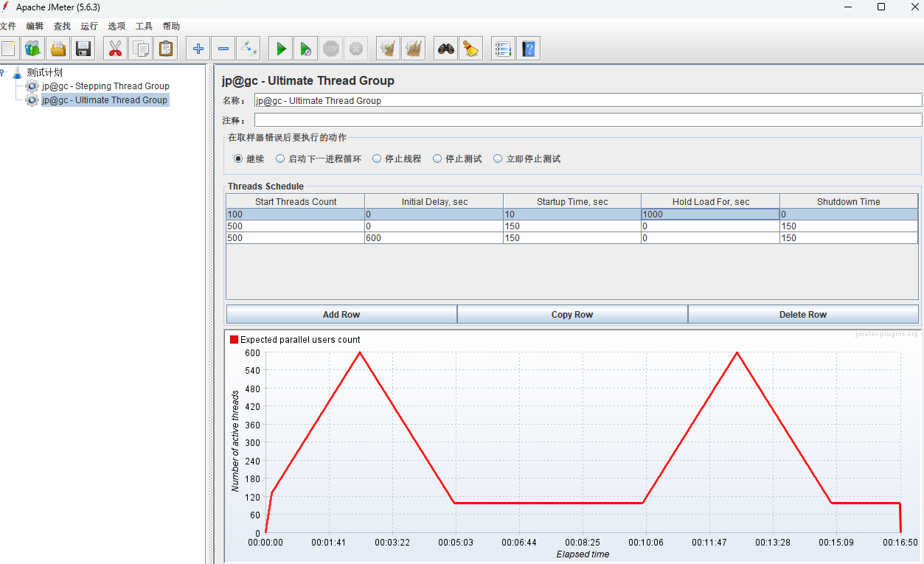Viewport: 924px width, 564px height.
Task: Click the Hold Load cell showing 1000
Action: point(711,215)
